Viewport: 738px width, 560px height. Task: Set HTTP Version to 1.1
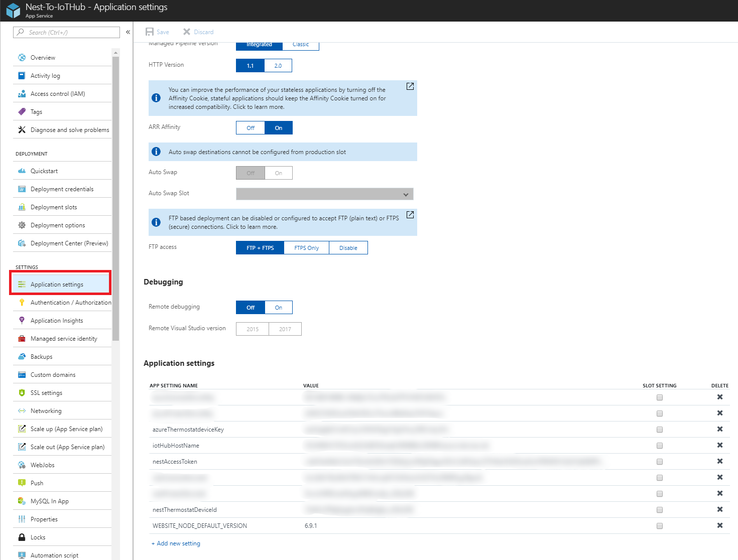coord(251,66)
